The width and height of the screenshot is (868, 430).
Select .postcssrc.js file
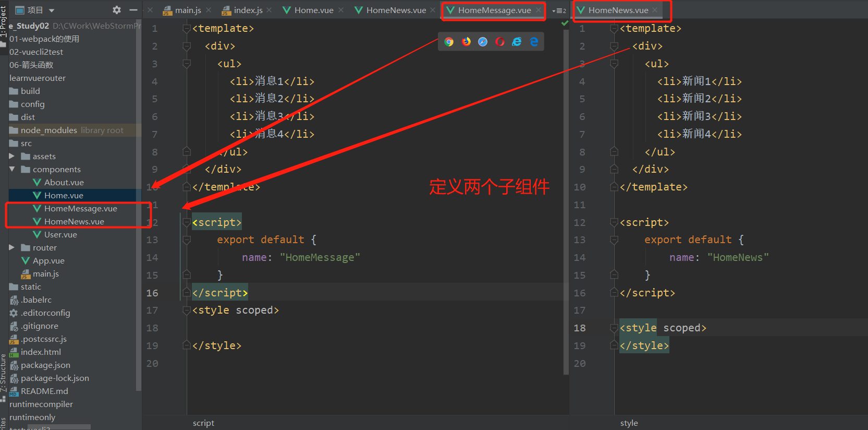(x=44, y=339)
